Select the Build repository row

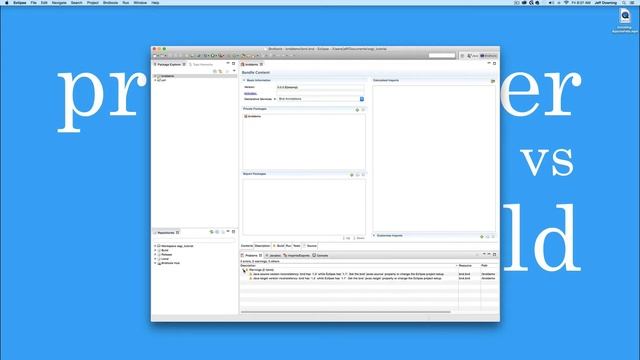(x=163, y=250)
